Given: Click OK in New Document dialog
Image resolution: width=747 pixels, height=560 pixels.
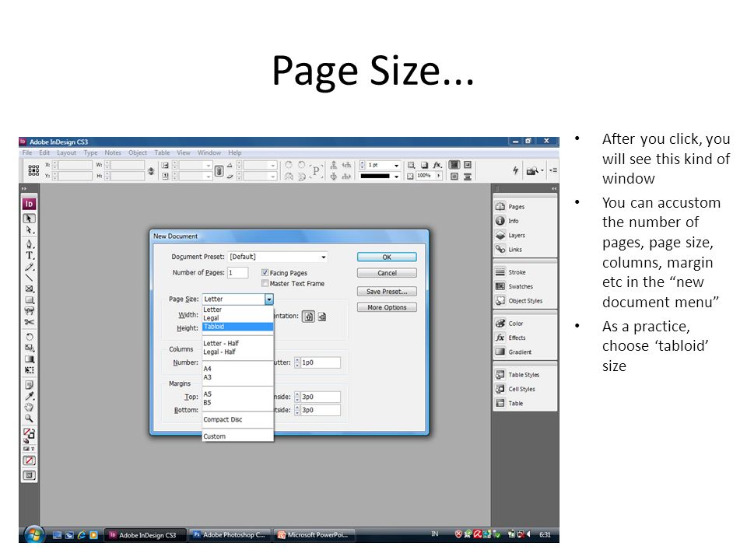Looking at the screenshot, I should click(x=387, y=257).
